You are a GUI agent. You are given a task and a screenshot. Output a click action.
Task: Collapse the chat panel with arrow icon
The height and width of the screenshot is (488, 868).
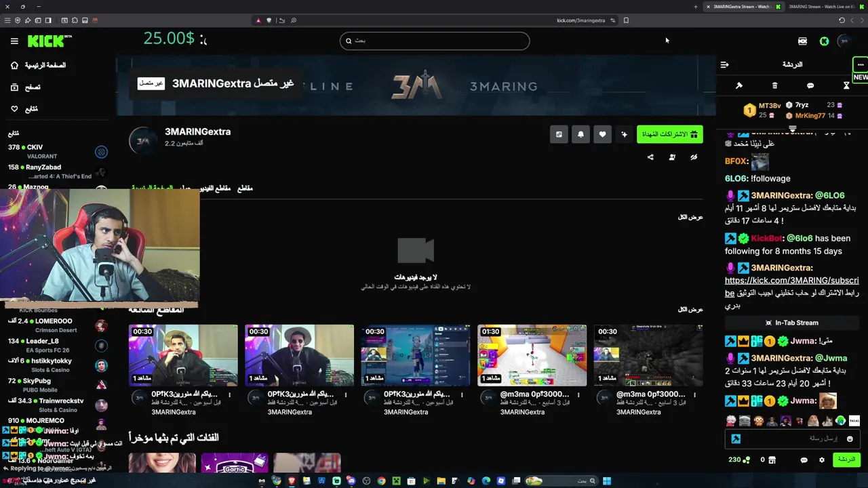pos(724,64)
